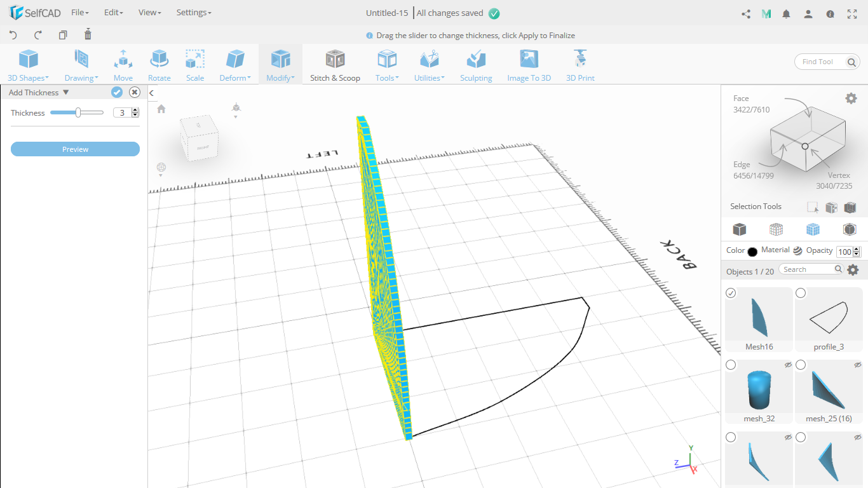This screenshot has height=488, width=868.
Task: Open the View menu
Action: click(150, 13)
